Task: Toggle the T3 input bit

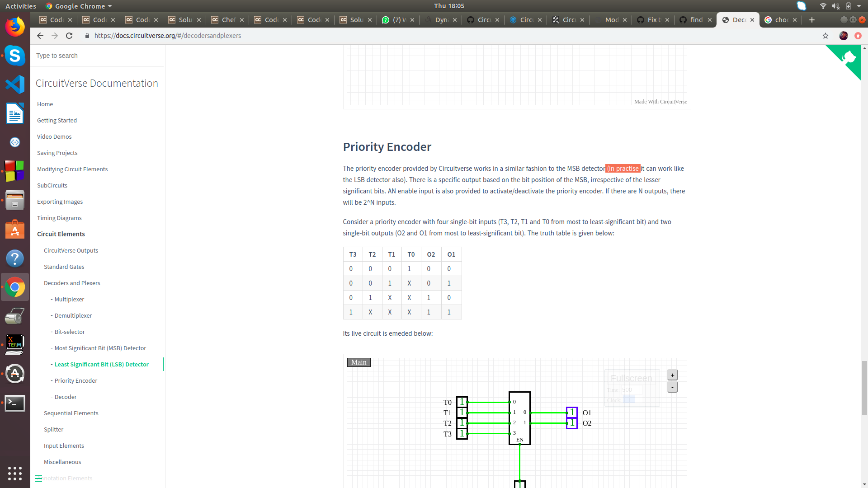Action: click(x=462, y=434)
